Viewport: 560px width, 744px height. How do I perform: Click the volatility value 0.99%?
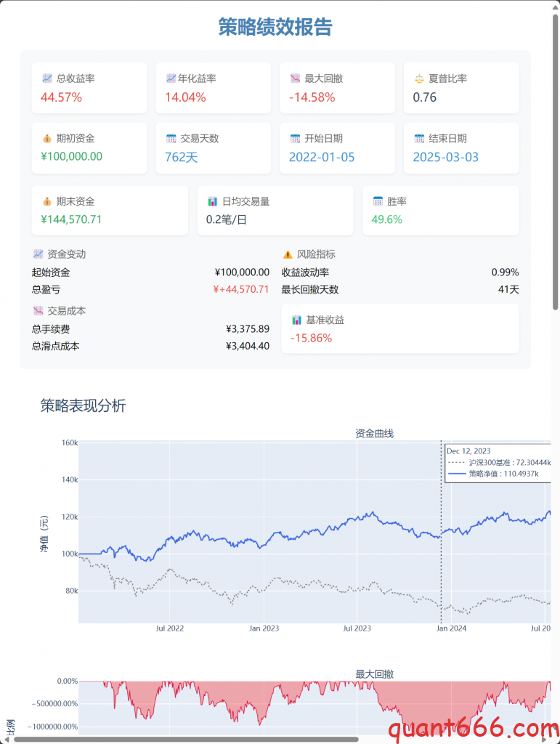(x=505, y=272)
